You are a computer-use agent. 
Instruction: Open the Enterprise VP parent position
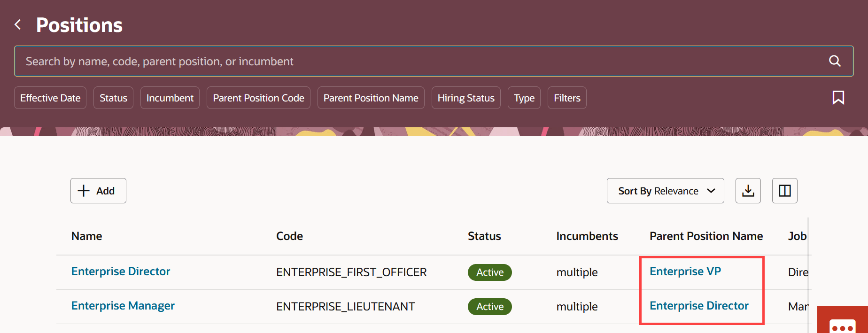(x=685, y=271)
